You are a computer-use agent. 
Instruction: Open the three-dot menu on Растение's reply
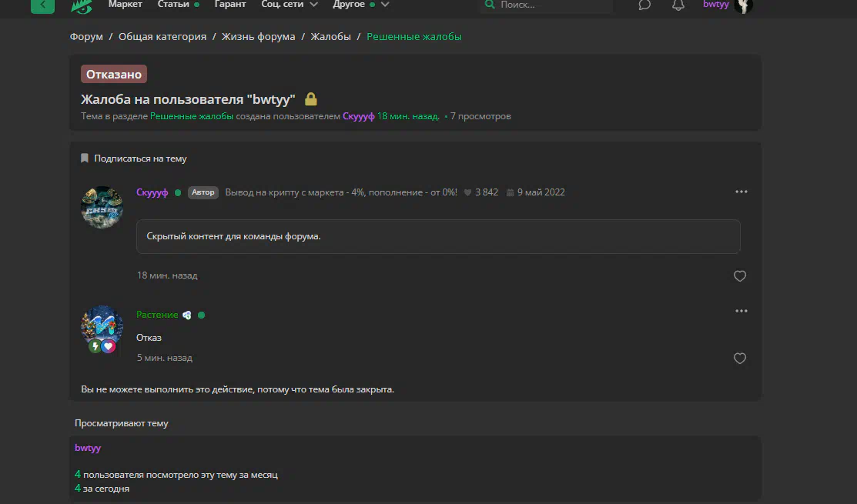click(x=741, y=311)
